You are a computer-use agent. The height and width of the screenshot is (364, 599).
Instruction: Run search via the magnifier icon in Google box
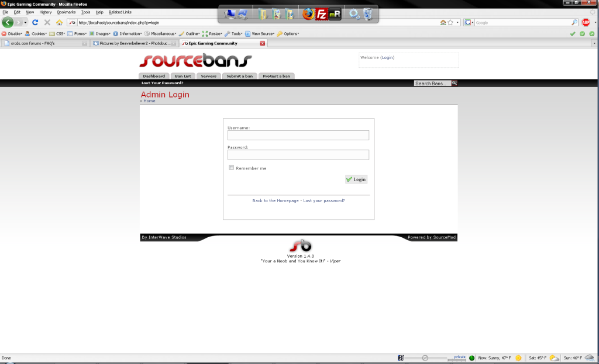tap(574, 23)
